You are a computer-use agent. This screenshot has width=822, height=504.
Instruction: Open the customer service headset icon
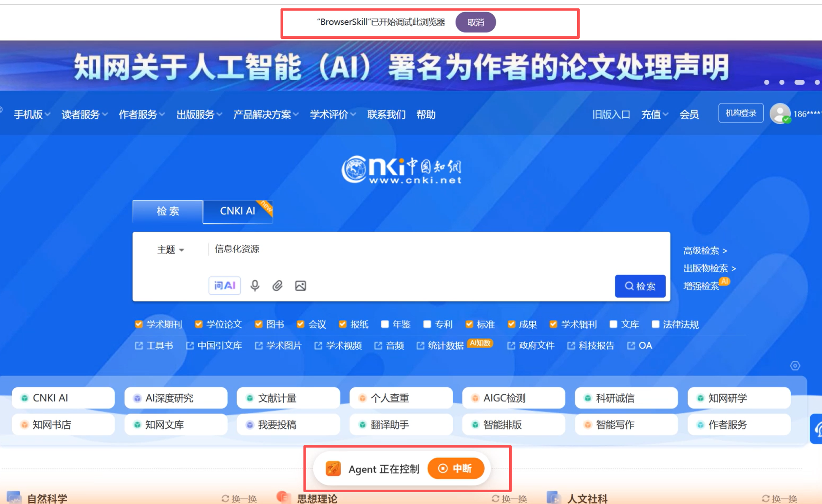point(817,429)
